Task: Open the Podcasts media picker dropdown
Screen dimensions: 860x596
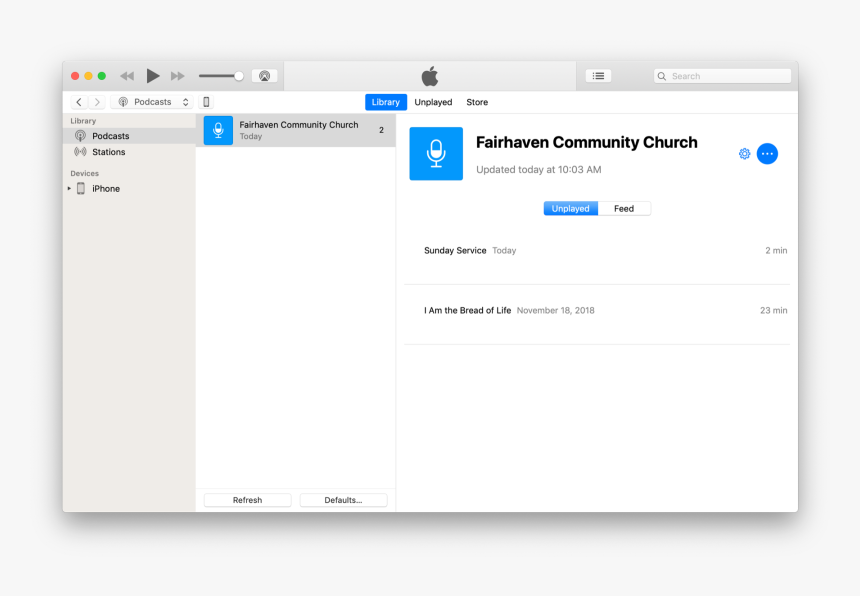Action: 152,102
